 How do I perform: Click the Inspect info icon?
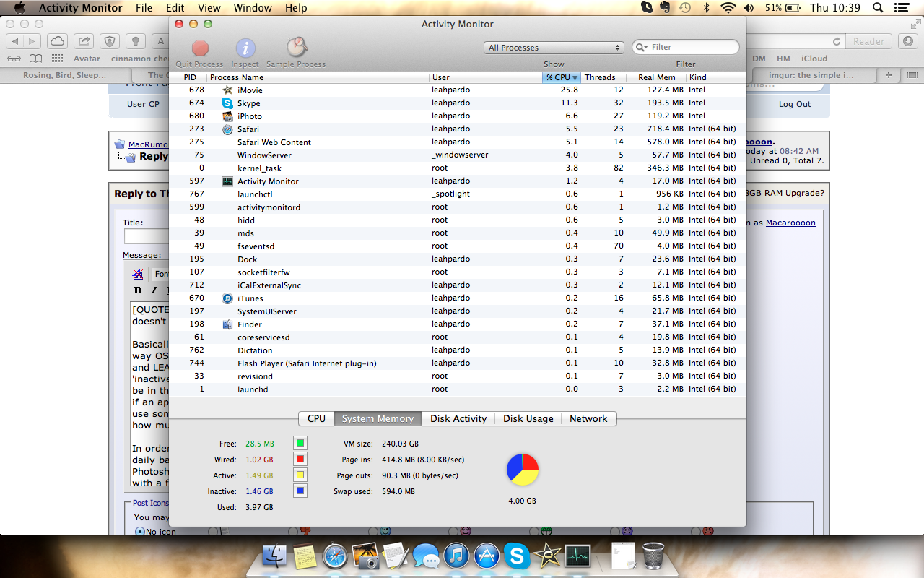(x=245, y=48)
